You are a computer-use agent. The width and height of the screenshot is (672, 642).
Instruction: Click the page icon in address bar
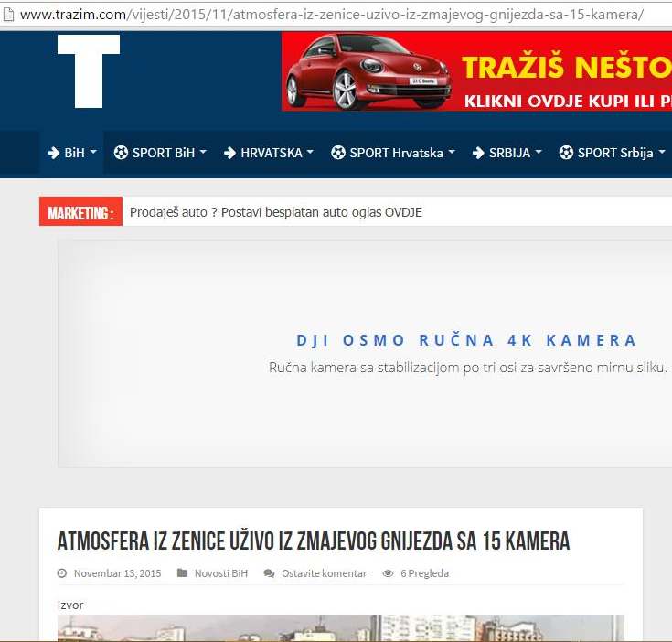click(x=8, y=16)
